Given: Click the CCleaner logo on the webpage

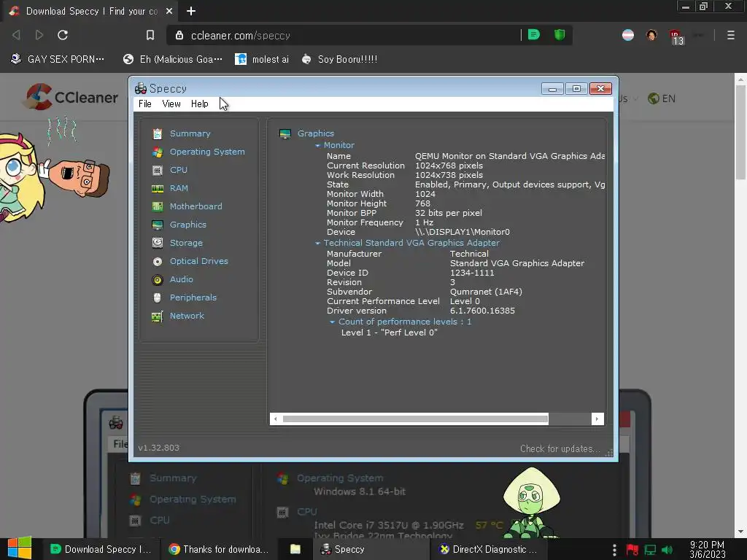Looking at the screenshot, I should (71, 97).
